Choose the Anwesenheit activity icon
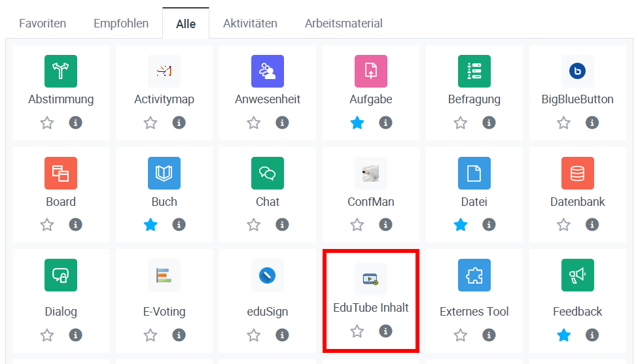Image resolution: width=638 pixels, height=364 pixels. (x=268, y=71)
